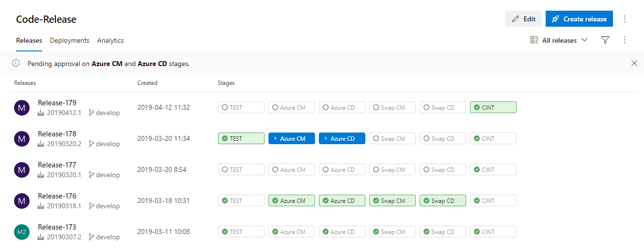This screenshot has width=644, height=250.
Task: Click the M avatar for Release-179
Action: [x=22, y=108]
